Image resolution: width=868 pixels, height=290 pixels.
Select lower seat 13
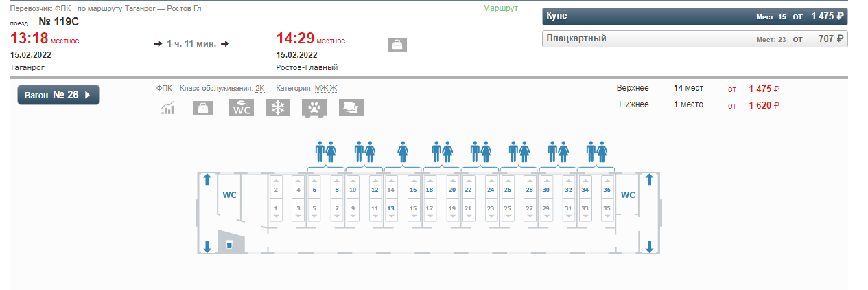[391, 208]
